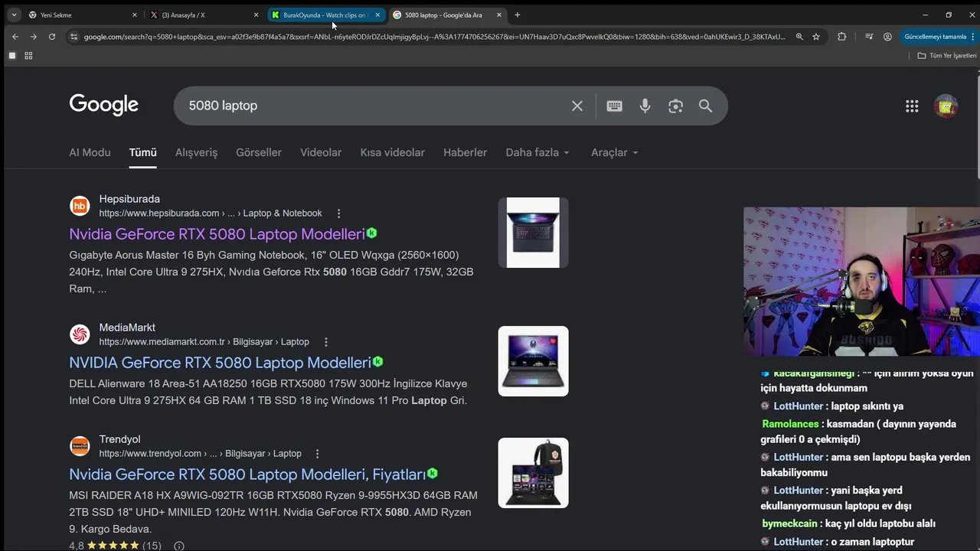Image resolution: width=980 pixels, height=551 pixels.
Task: Open the media controls icon in toolbar
Action: click(869, 37)
